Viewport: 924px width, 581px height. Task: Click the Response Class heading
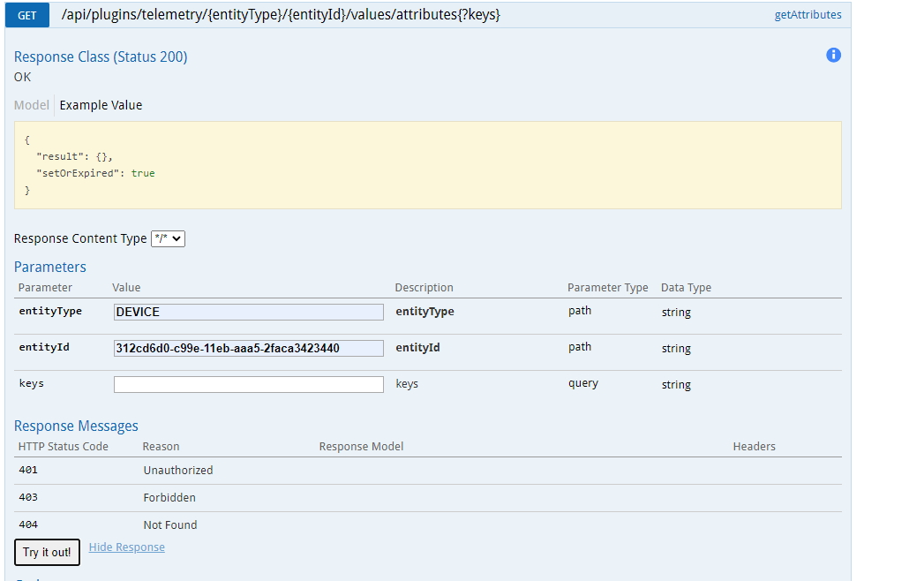pos(100,57)
